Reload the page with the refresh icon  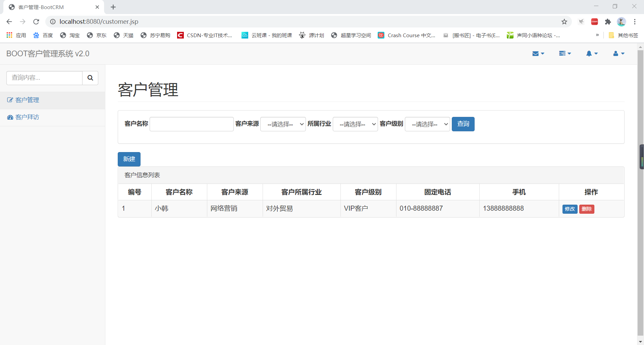(x=36, y=21)
